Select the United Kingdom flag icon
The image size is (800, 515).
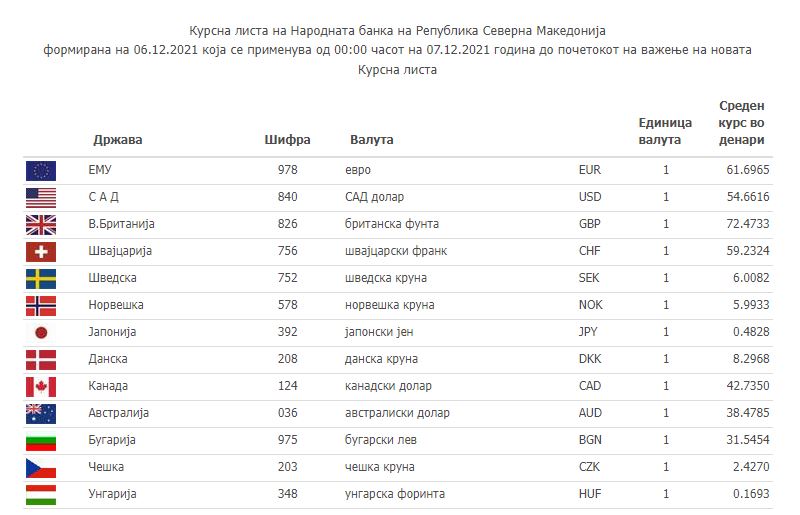[41, 225]
